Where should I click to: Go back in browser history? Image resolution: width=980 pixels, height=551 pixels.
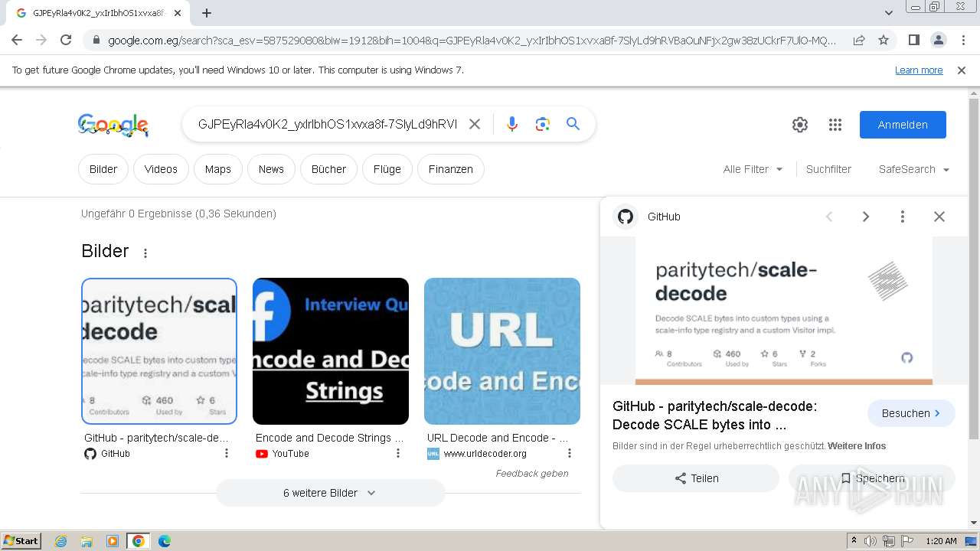(x=17, y=40)
